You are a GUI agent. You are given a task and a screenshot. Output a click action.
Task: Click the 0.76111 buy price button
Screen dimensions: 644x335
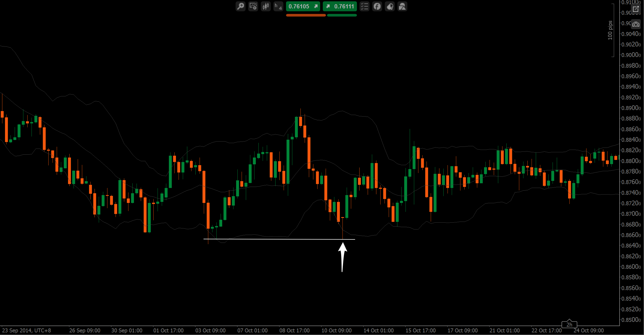click(340, 6)
